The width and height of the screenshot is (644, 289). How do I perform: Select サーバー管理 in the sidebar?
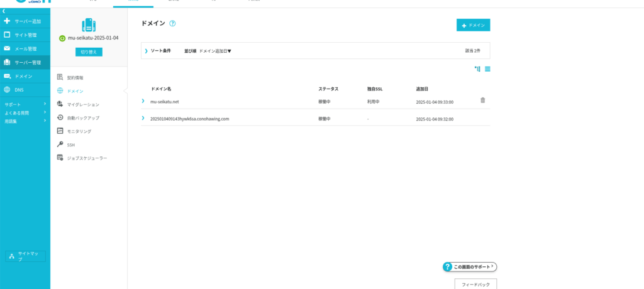coord(25,62)
